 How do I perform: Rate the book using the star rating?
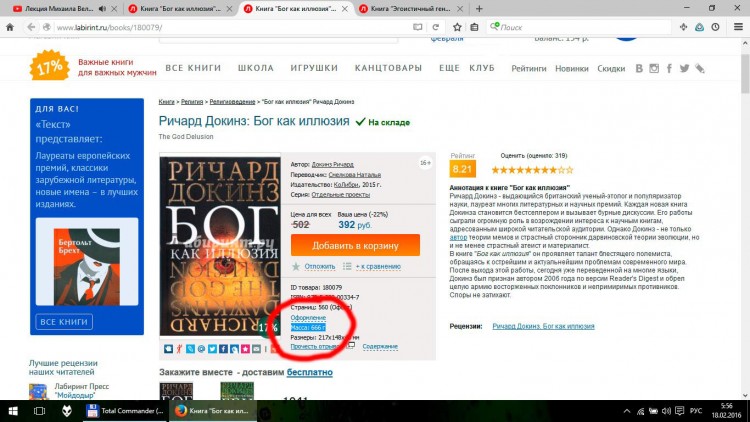[532, 169]
